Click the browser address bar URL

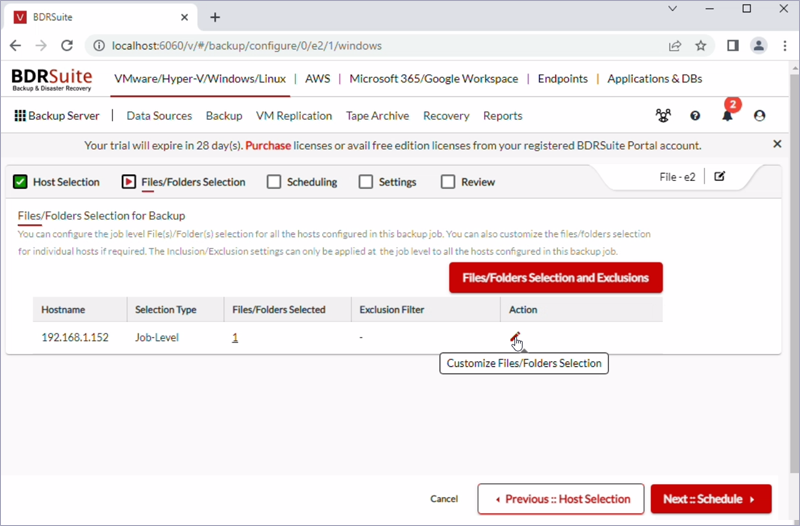pos(247,45)
